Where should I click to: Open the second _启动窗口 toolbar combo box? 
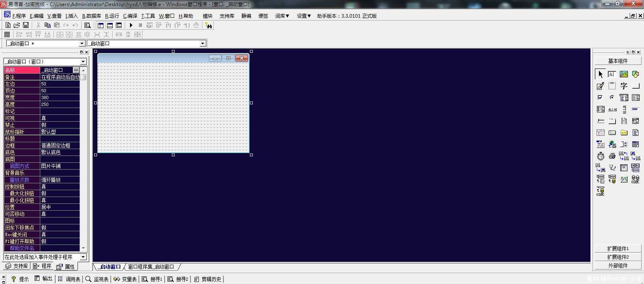coord(147,43)
